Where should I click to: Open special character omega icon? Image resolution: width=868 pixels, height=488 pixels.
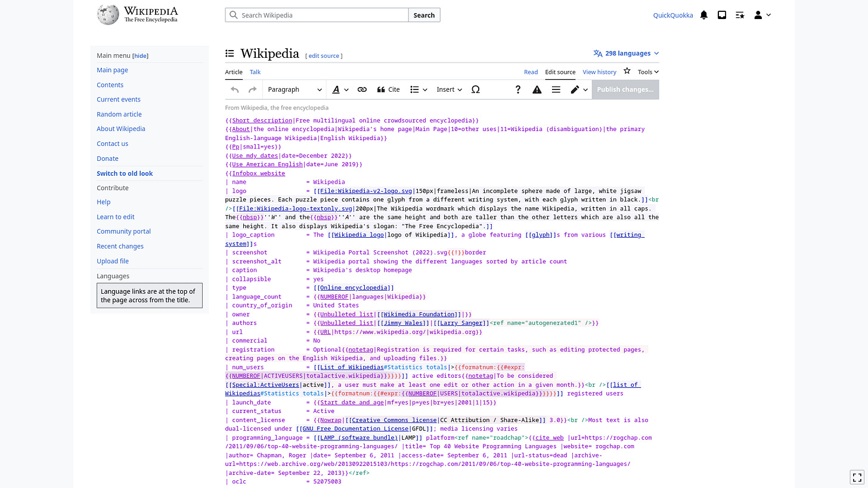(x=475, y=89)
